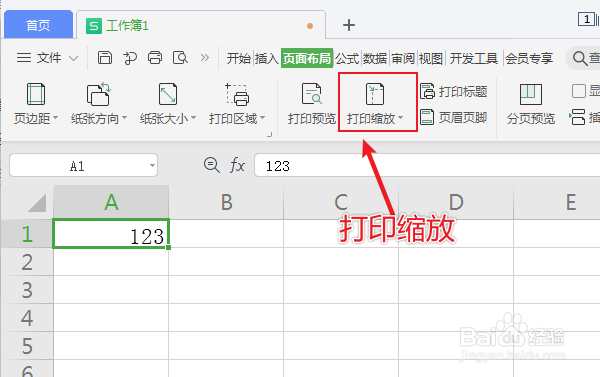Open the 开始 ribbon tab
Screen dimensions: 600x377
[238, 59]
